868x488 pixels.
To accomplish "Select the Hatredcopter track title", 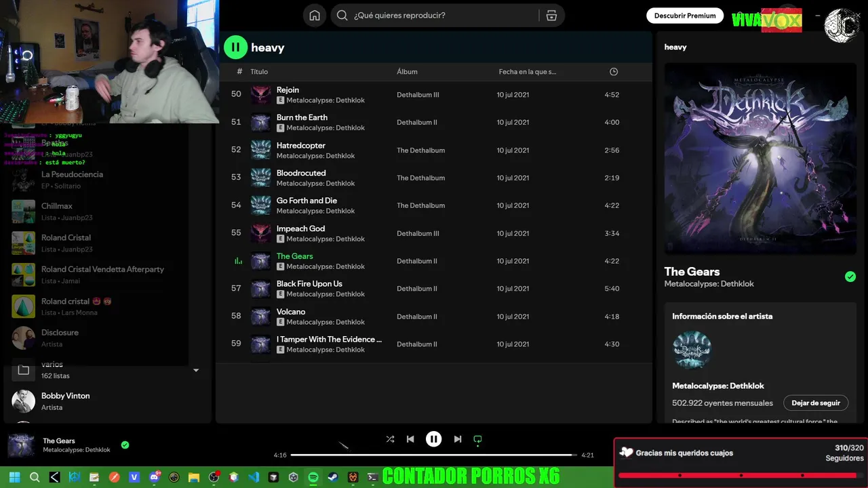I will click(301, 145).
